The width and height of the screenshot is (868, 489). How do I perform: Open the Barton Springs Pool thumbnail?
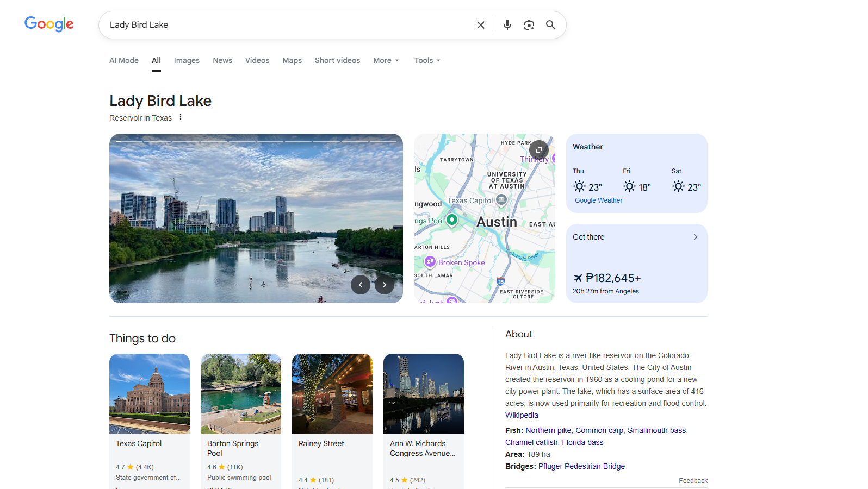tap(241, 393)
